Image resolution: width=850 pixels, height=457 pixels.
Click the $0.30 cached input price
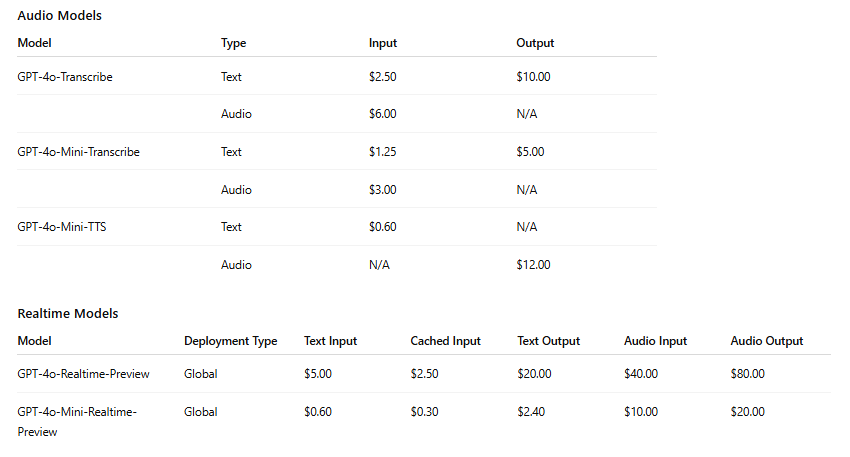[424, 412]
